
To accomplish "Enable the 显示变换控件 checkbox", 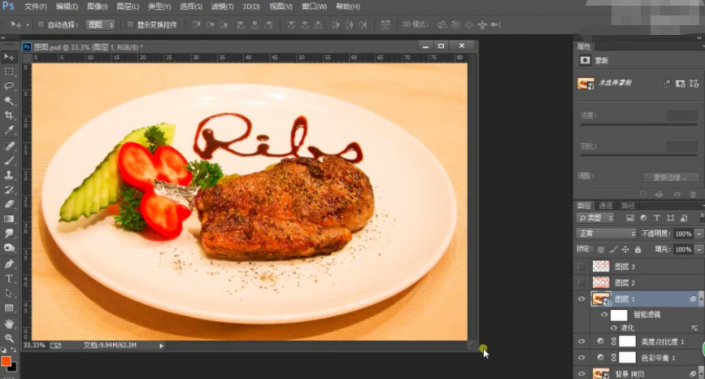I will [x=130, y=25].
